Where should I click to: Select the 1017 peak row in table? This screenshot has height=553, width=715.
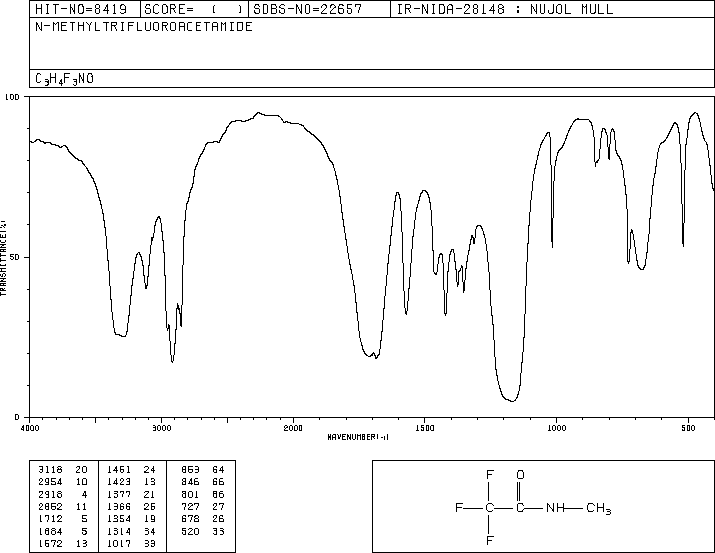point(131,543)
